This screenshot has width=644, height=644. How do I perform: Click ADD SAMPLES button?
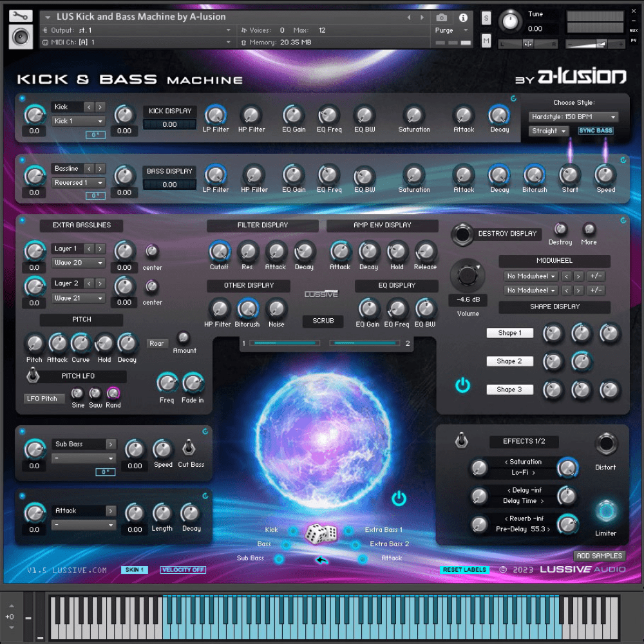(599, 556)
